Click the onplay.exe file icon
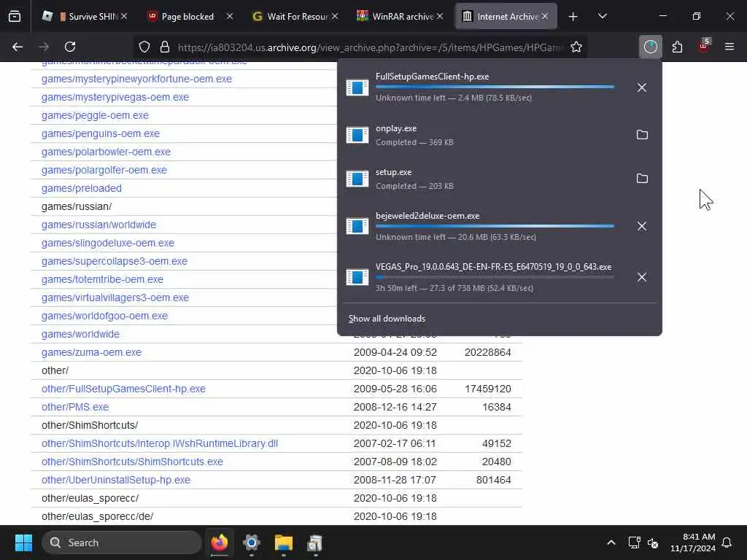Screen dimensions: 747x560 coord(357,135)
